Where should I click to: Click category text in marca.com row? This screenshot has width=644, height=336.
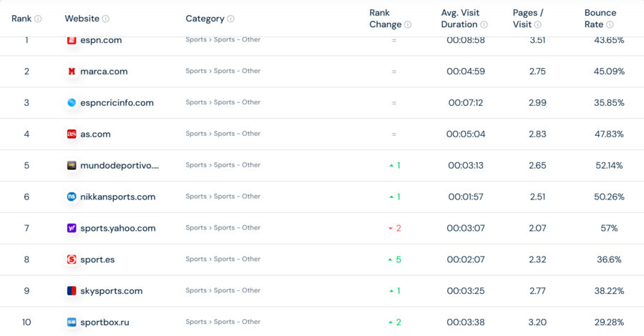(x=223, y=71)
